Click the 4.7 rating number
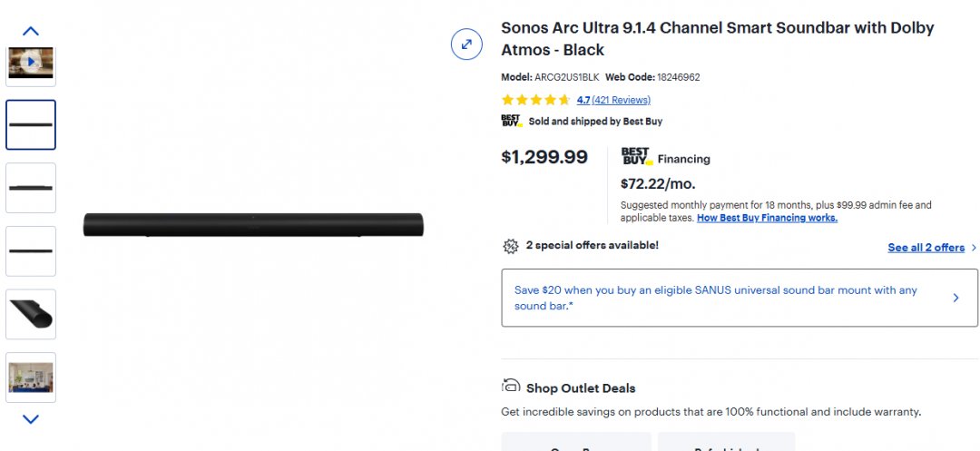This screenshot has height=451, width=980. coord(583,100)
